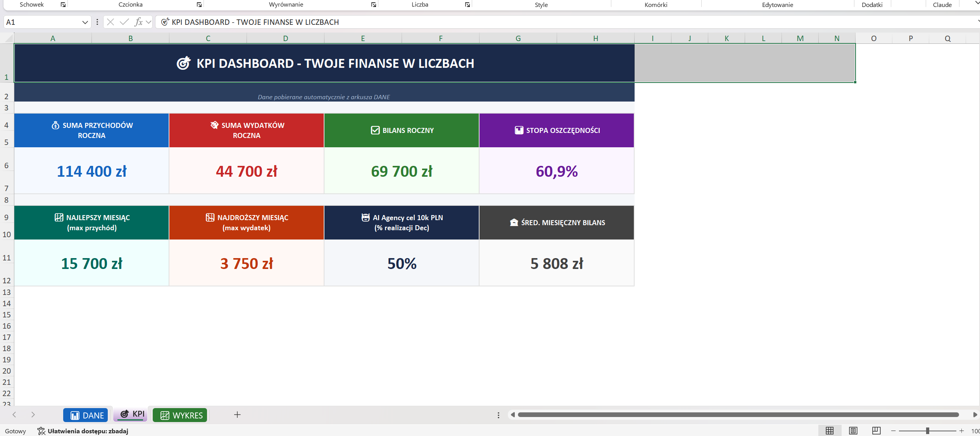Viewport: 980px width, 436px height.
Task: Add a new sheet with plus button
Action: 237,415
